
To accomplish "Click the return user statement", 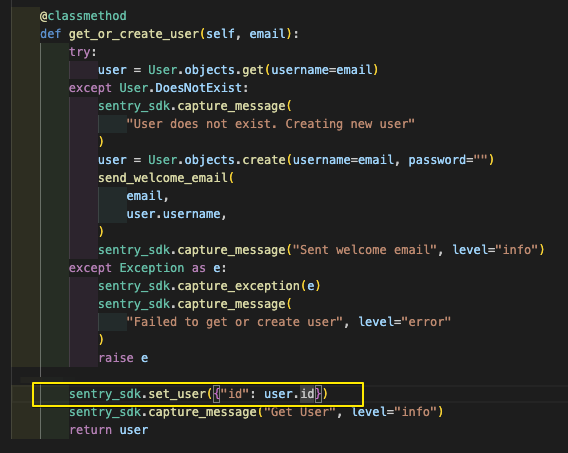I will [109, 430].
